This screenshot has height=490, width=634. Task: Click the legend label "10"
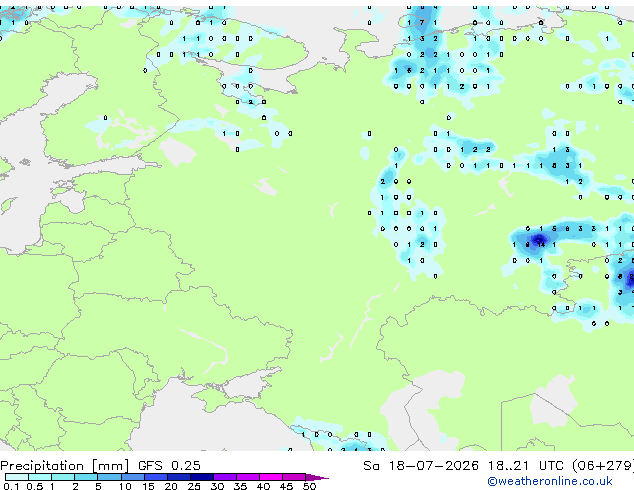coord(125,486)
